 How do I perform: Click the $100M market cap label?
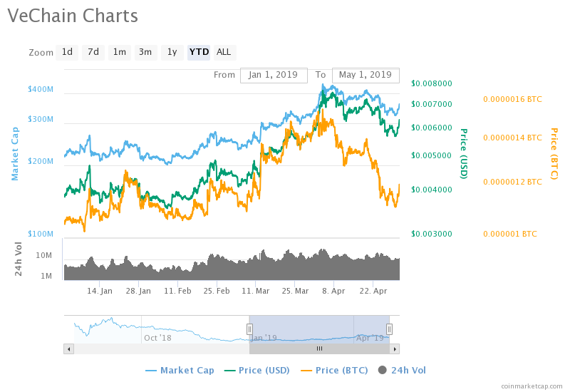coord(41,234)
